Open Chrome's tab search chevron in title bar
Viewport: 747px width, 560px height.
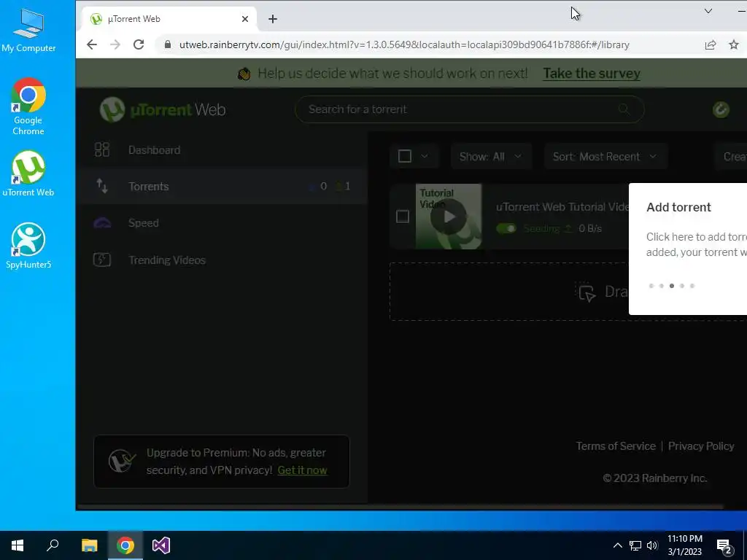[708, 11]
